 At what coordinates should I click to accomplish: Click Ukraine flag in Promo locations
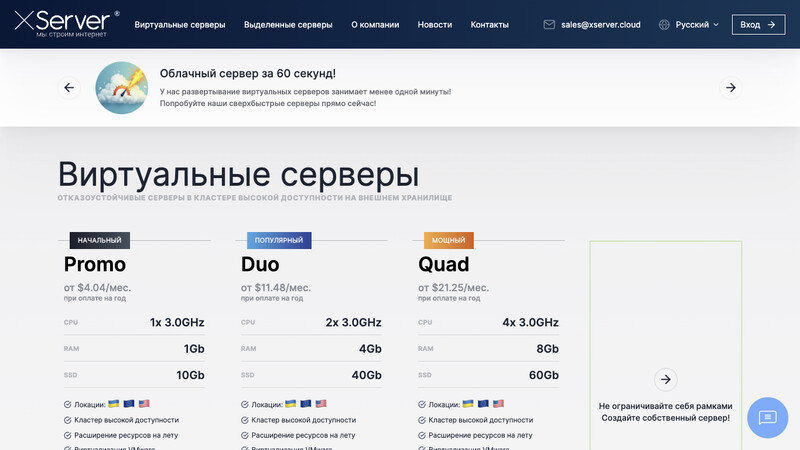(x=113, y=404)
